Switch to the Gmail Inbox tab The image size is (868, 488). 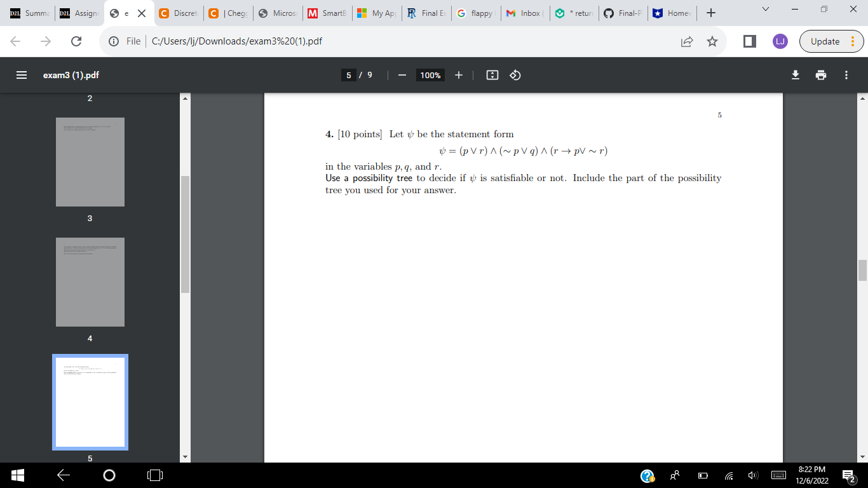click(x=524, y=13)
